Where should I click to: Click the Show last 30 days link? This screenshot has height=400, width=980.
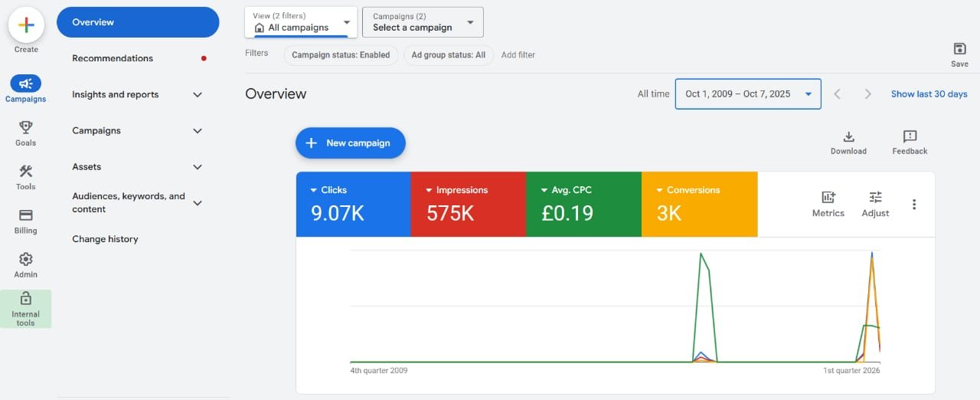tap(929, 94)
